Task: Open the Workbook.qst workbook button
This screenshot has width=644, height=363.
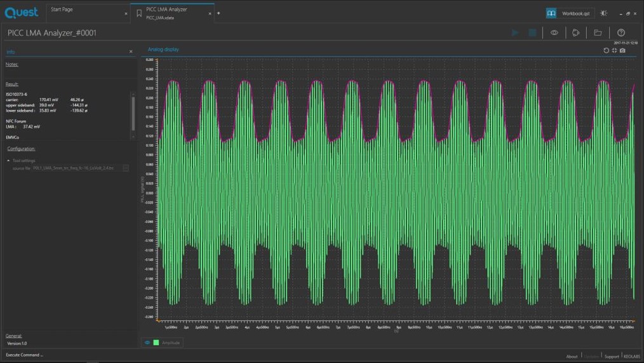Action: 569,13
